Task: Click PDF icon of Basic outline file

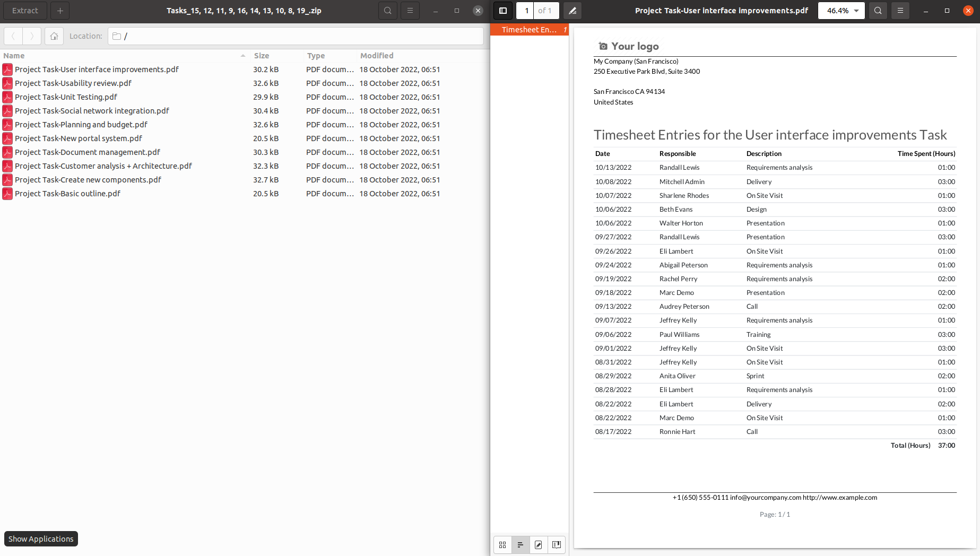Action: (7, 194)
